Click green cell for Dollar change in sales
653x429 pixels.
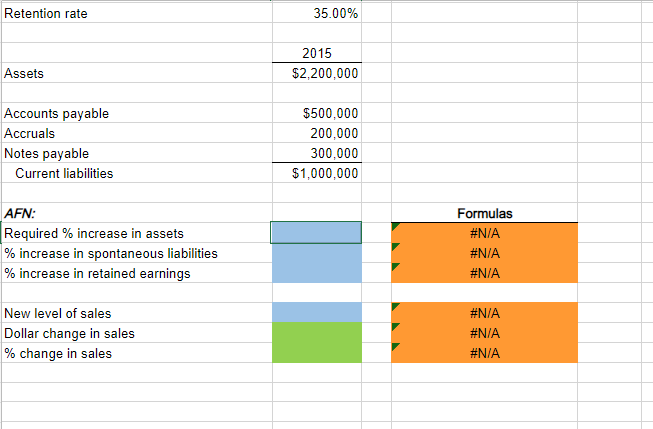coord(317,333)
